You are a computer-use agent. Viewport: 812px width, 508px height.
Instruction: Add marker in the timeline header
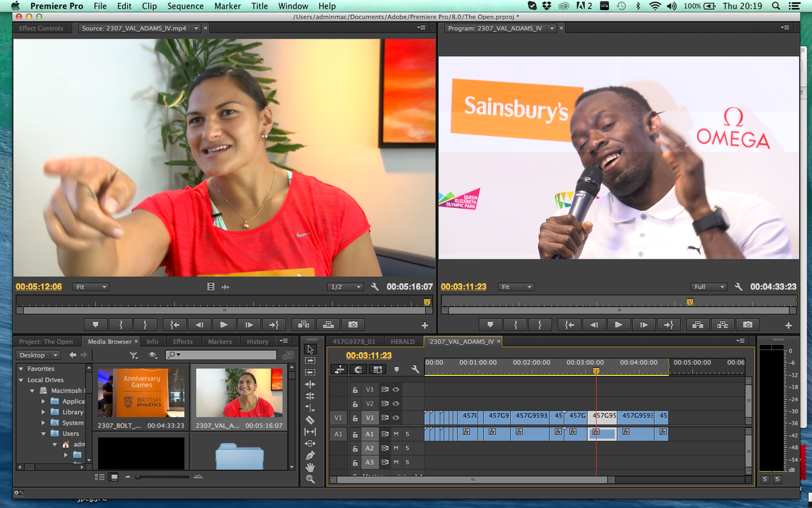click(x=397, y=369)
